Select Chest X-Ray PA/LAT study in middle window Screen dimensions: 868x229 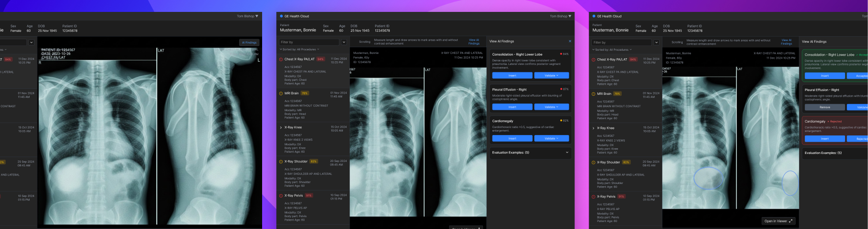(313, 71)
